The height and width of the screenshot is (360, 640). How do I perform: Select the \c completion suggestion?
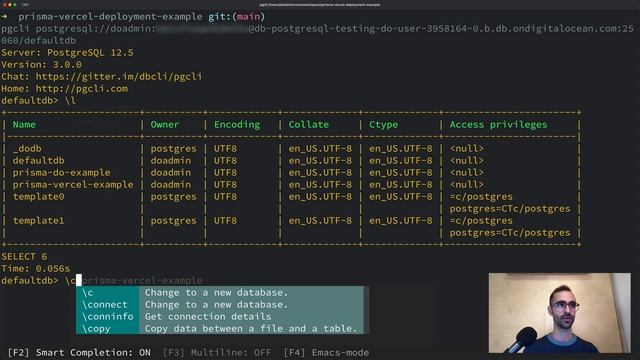pos(220,293)
